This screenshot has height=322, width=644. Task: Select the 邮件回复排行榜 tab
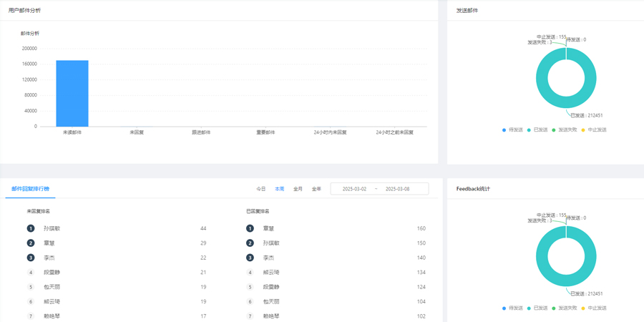click(30, 189)
